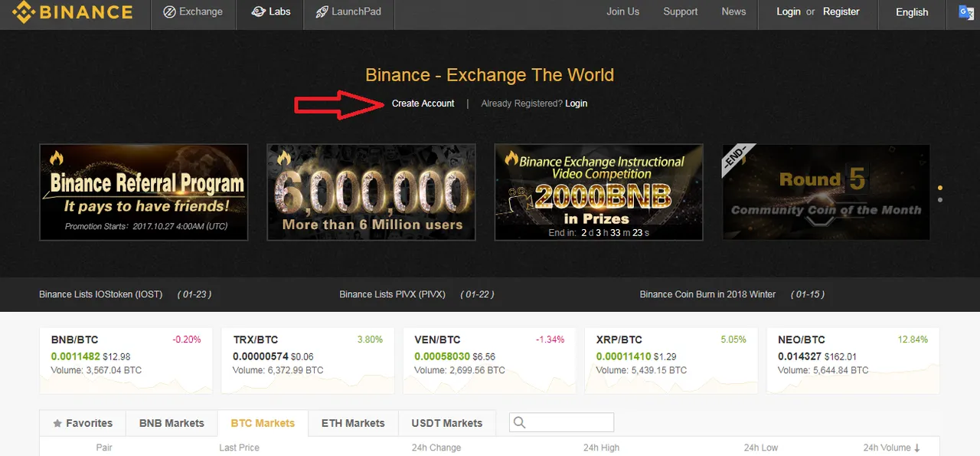Click Register in the top navigation
The height and width of the screenshot is (456, 980).
click(841, 11)
